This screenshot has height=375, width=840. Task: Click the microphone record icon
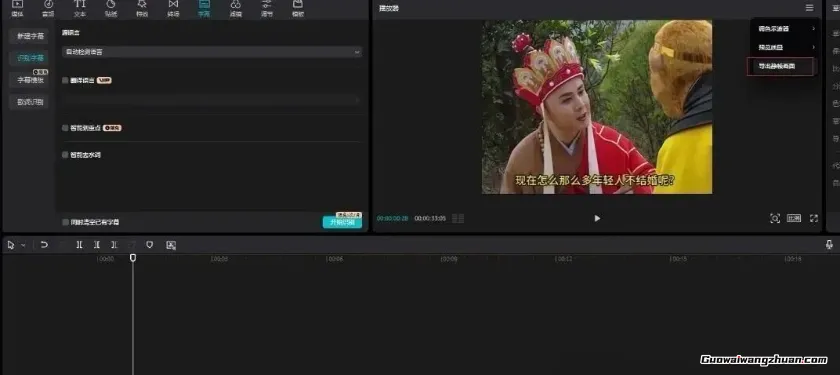(829, 245)
